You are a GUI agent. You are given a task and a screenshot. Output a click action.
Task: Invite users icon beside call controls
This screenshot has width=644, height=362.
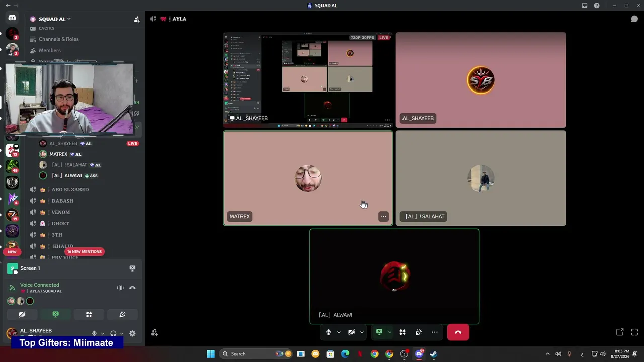point(154,332)
